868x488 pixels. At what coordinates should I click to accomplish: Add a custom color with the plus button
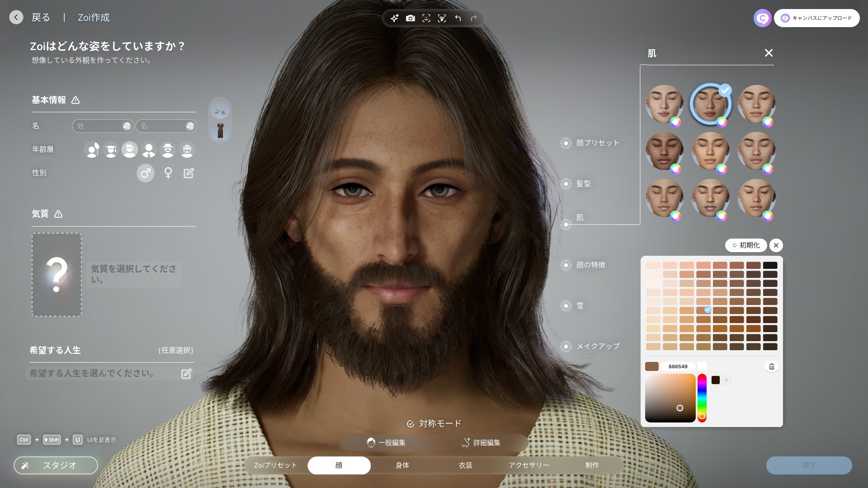(726, 380)
